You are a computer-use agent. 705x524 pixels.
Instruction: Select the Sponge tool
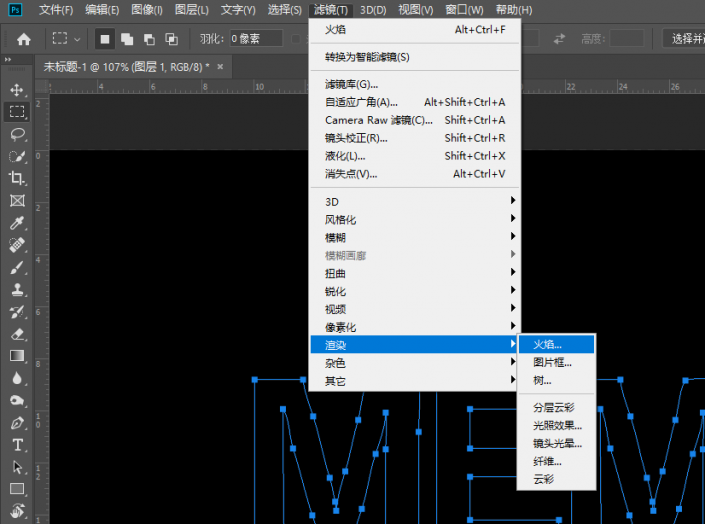[x=17, y=400]
